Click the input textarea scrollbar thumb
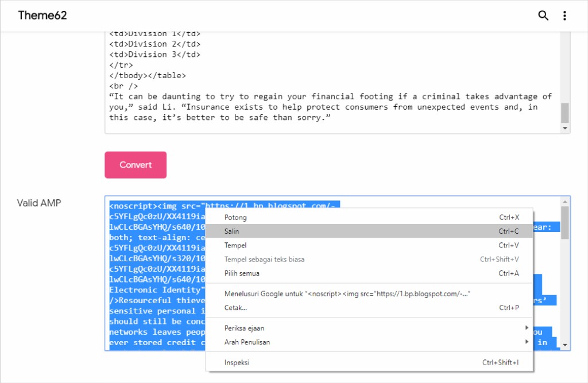Image resolution: width=588 pixels, height=383 pixels. pos(565,113)
